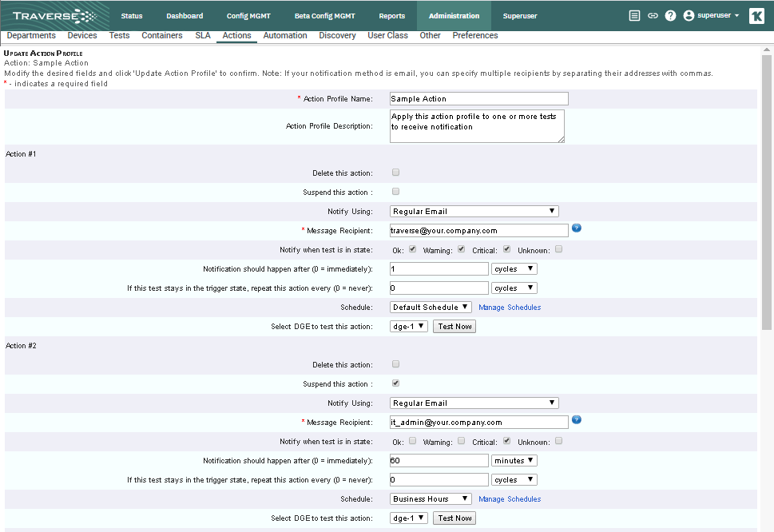Uncheck the Ok state for Action #1
Image resolution: width=774 pixels, height=532 pixels.
click(x=413, y=249)
